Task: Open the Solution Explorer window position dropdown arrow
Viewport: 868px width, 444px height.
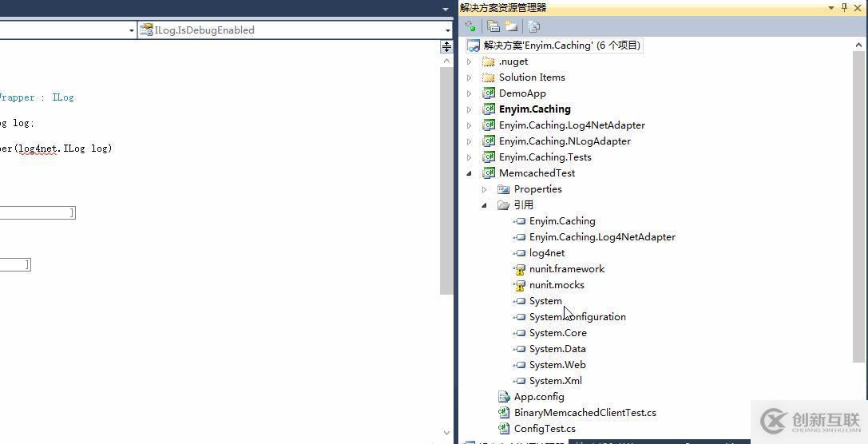Action: coord(831,8)
